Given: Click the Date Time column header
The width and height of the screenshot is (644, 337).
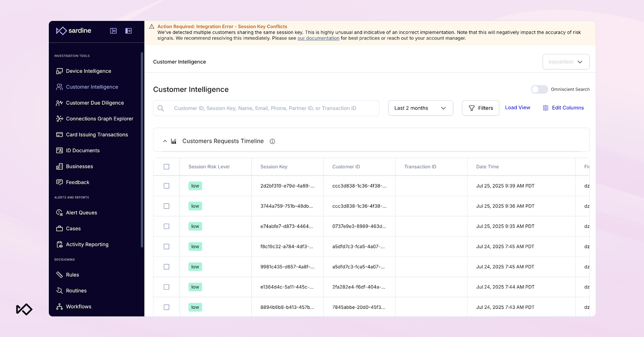Looking at the screenshot, I should coord(487,167).
